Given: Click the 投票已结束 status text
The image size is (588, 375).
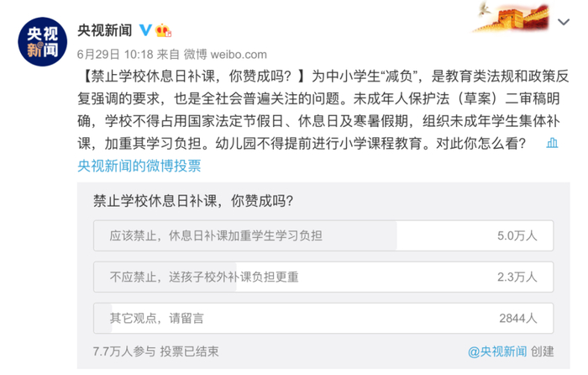Looking at the screenshot, I should (192, 351).
